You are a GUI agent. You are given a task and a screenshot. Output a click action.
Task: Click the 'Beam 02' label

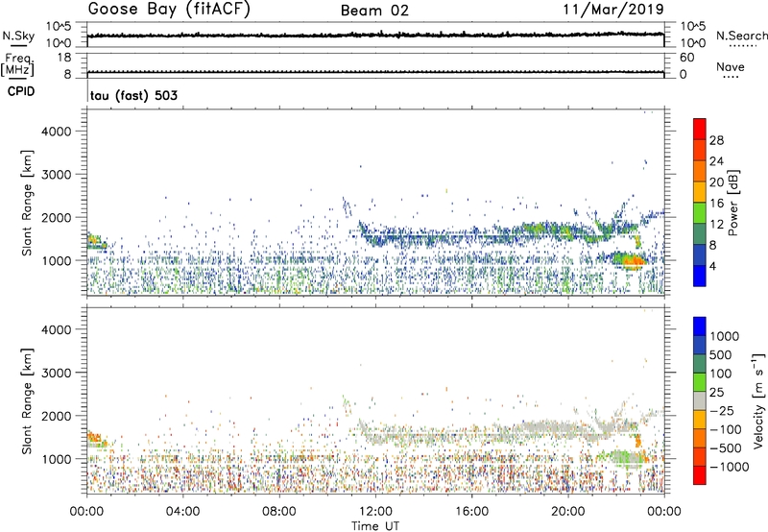coord(374,11)
